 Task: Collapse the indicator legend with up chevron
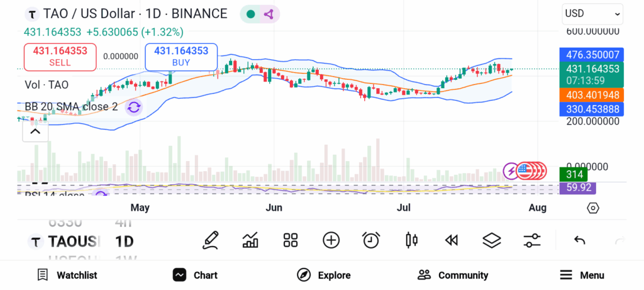35,131
